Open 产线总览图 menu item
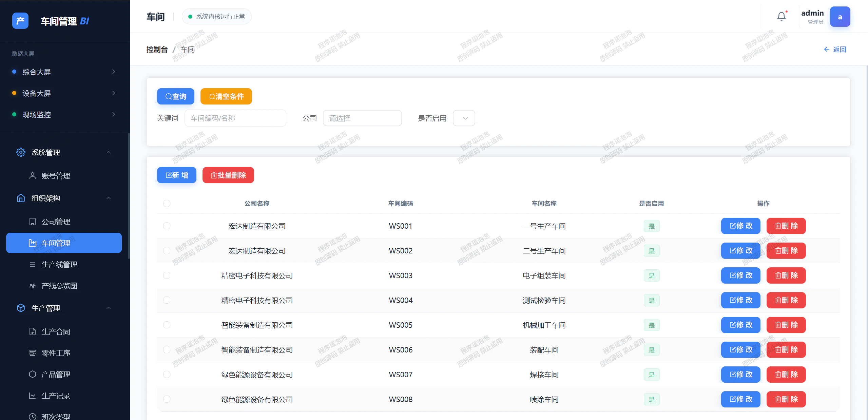Viewport: 868px width, 420px height. [64, 286]
